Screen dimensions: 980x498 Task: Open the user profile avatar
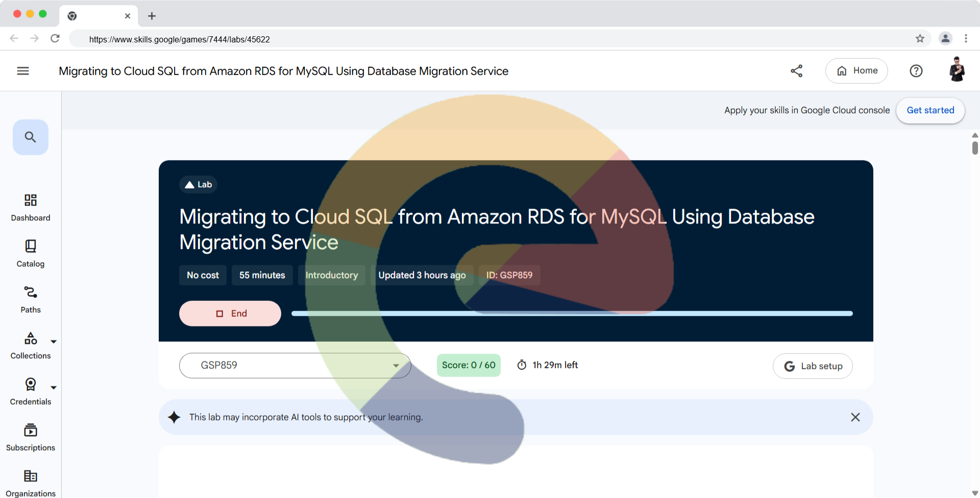coord(957,69)
